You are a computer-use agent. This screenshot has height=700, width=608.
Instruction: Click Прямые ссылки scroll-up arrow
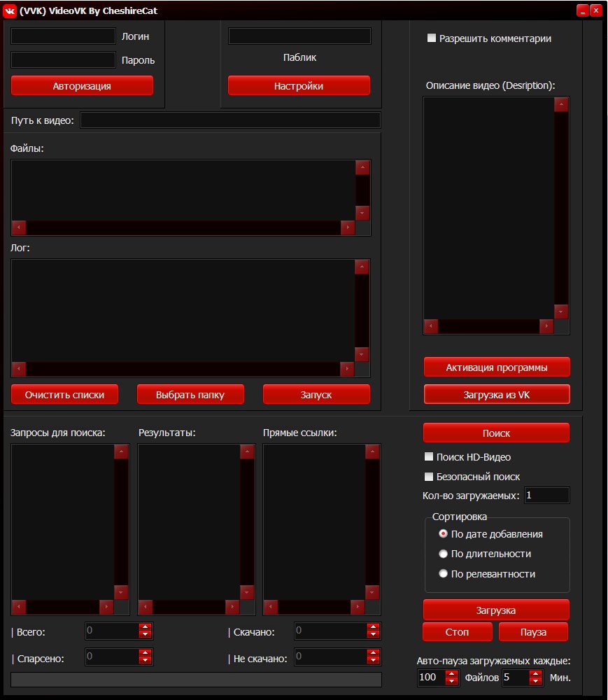tap(372, 451)
